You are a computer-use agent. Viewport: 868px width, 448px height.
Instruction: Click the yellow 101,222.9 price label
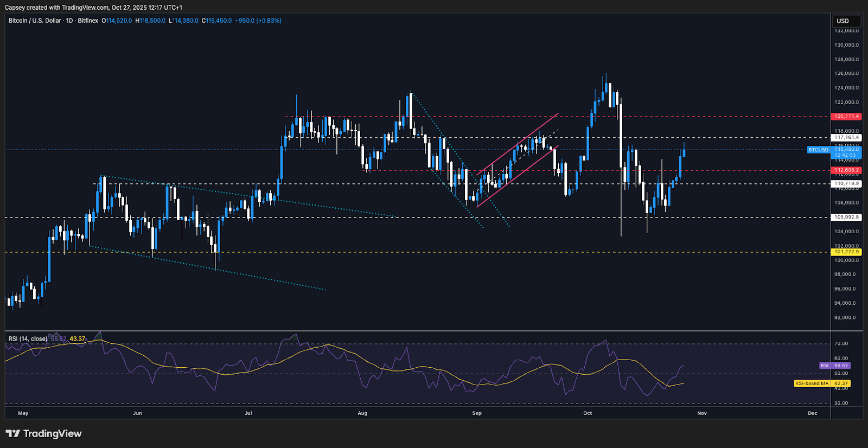click(846, 252)
